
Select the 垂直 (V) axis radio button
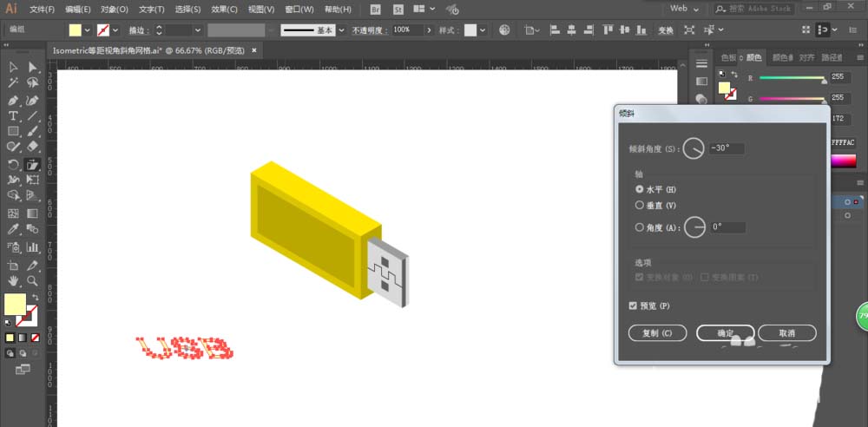coord(640,206)
